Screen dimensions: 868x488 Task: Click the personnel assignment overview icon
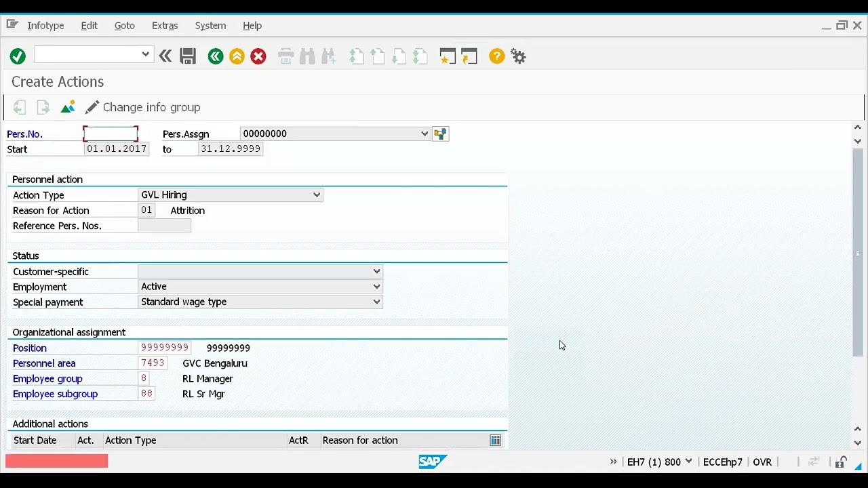441,134
